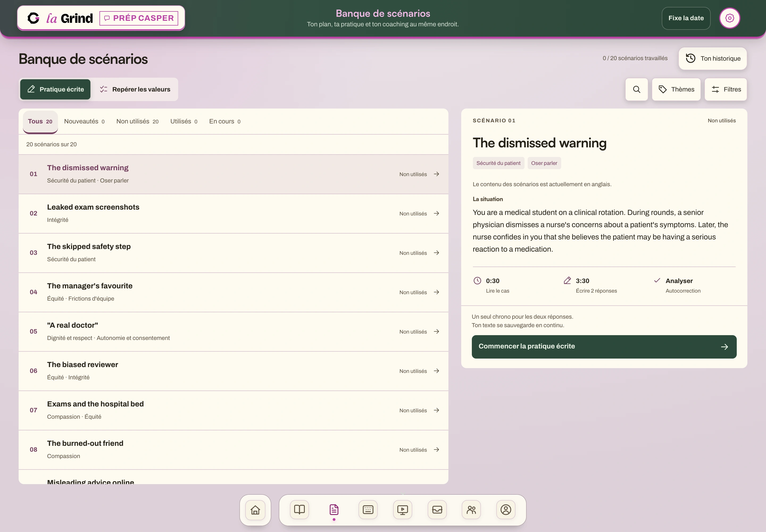Open the open-book icon in dock
The height and width of the screenshot is (532, 766).
tap(299, 510)
